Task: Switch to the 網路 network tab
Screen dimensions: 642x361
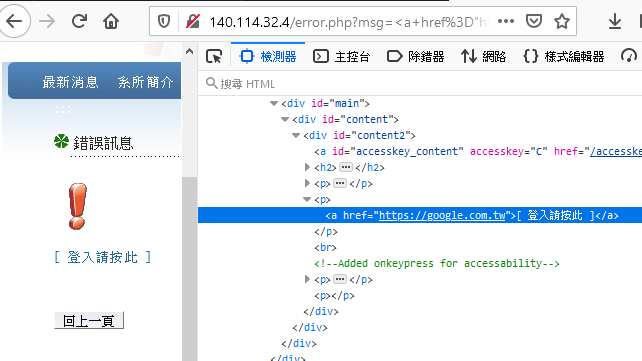Action: pos(484,56)
